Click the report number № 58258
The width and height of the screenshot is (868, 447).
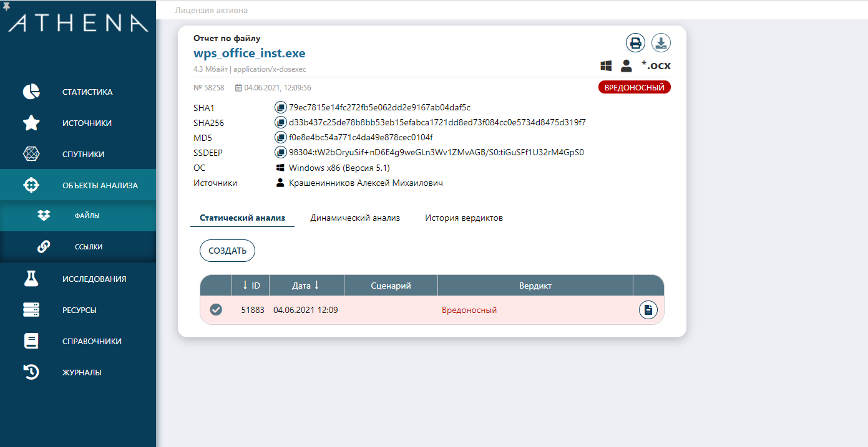tap(209, 88)
